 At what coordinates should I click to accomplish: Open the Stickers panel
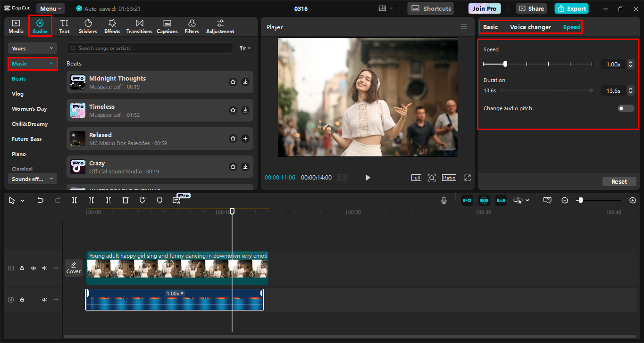pyautogui.click(x=88, y=26)
